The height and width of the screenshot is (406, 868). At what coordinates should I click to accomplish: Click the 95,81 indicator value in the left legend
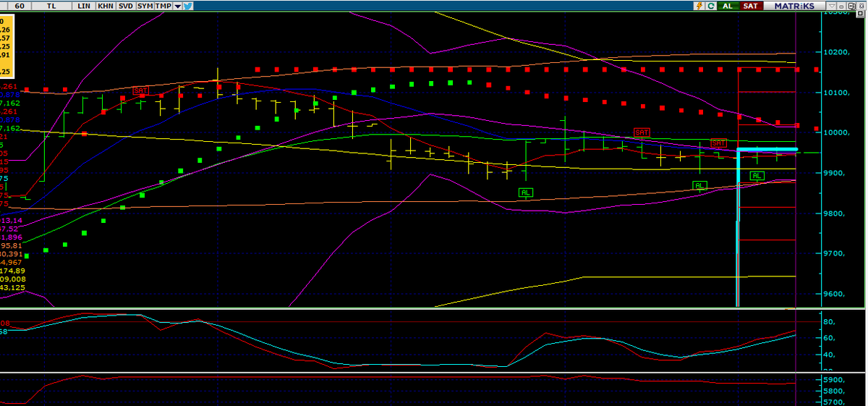pos(12,245)
